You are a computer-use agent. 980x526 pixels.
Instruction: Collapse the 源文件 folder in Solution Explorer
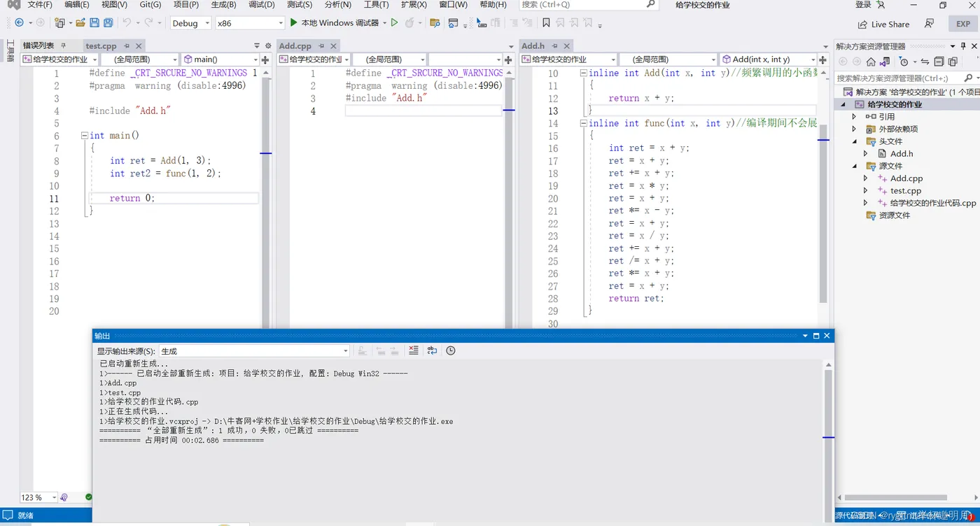(x=854, y=166)
